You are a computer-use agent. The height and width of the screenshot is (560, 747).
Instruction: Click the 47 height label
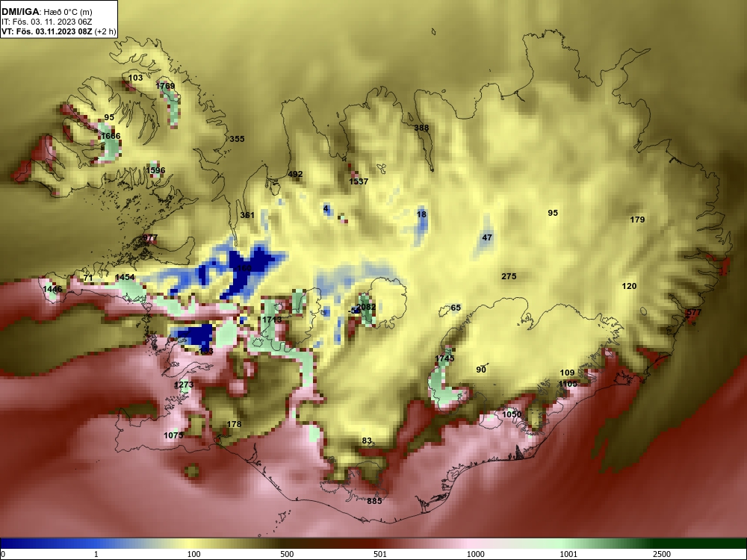[x=487, y=237]
